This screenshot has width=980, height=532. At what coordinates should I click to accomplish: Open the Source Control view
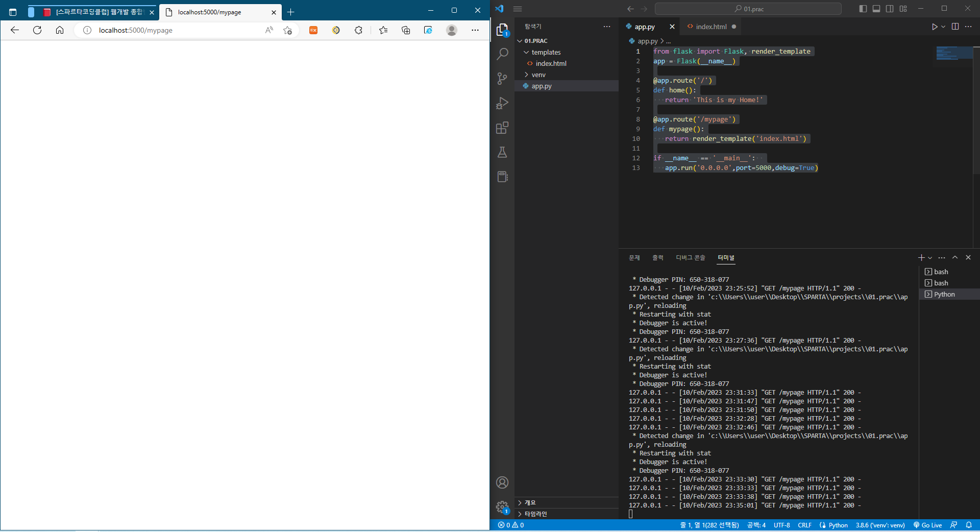click(x=502, y=78)
